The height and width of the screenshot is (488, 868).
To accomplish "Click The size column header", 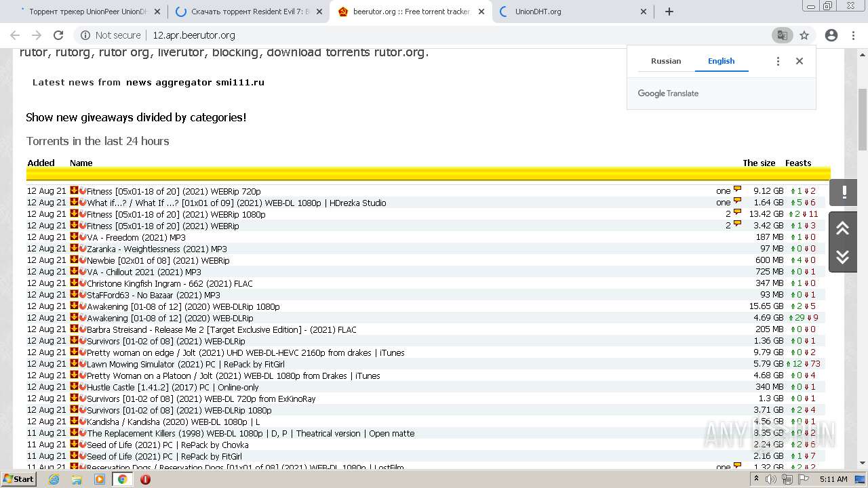I will pos(759,163).
